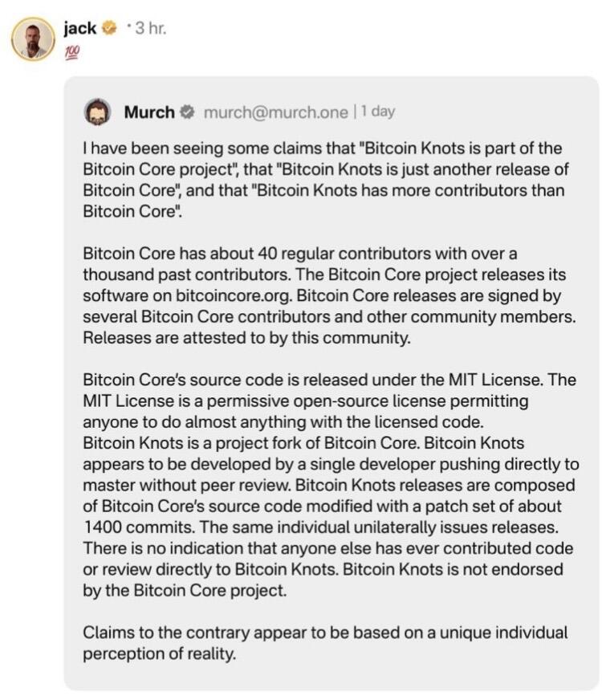This screenshot has width=602, height=700.
Task: Click 'Claims to the contrary' closing paragraph
Action: pyautogui.click(x=325, y=643)
